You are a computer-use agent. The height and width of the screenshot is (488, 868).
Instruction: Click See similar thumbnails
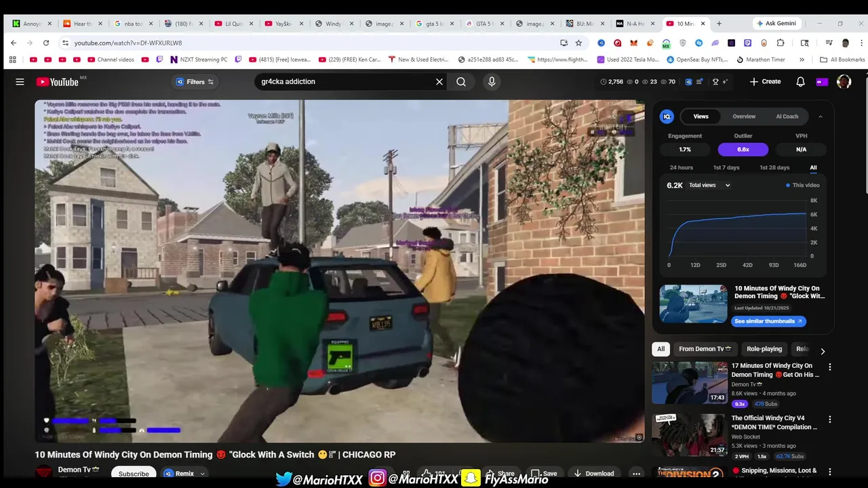tap(768, 321)
